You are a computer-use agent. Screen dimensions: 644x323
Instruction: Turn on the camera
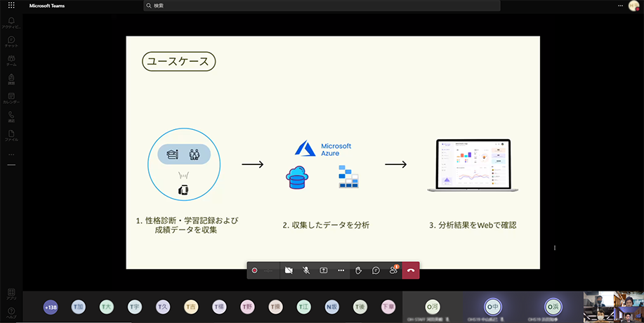coord(289,270)
